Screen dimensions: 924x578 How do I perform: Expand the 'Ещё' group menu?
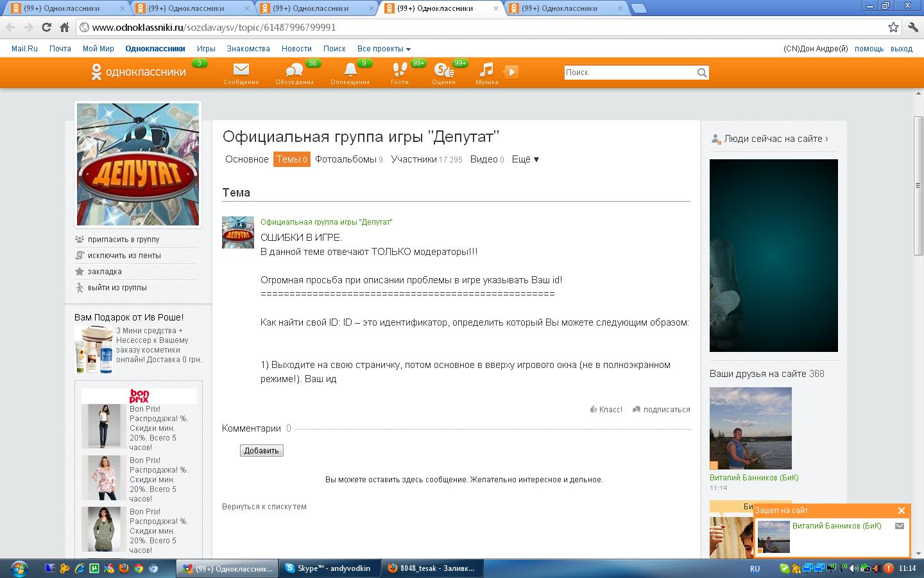click(x=526, y=159)
